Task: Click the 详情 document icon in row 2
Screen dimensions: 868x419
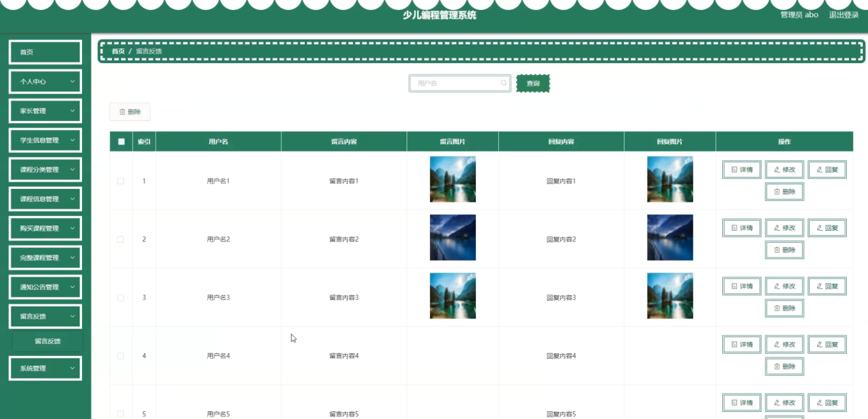Action: point(734,228)
